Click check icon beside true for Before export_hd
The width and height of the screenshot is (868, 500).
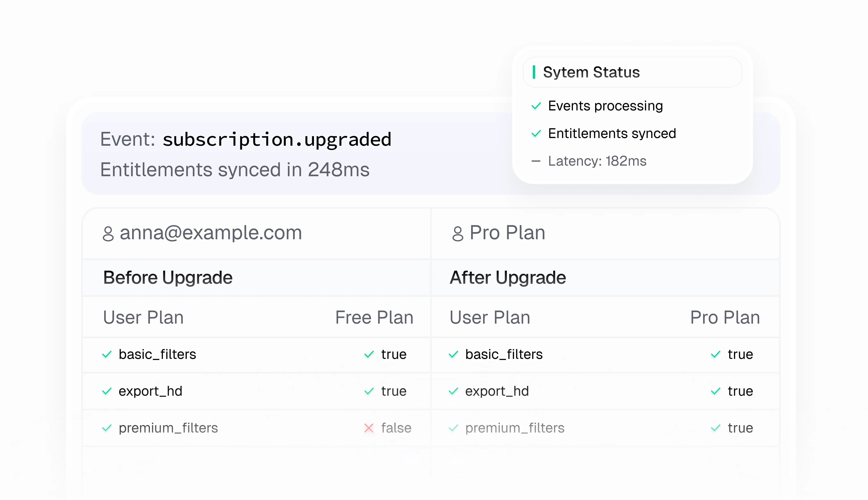(x=369, y=391)
